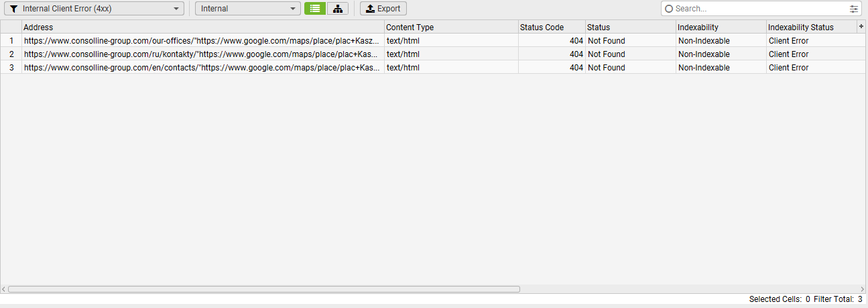Viewport: 868px width, 308px height.
Task: Click the horizontal scrollbar thumb
Action: pos(264,289)
